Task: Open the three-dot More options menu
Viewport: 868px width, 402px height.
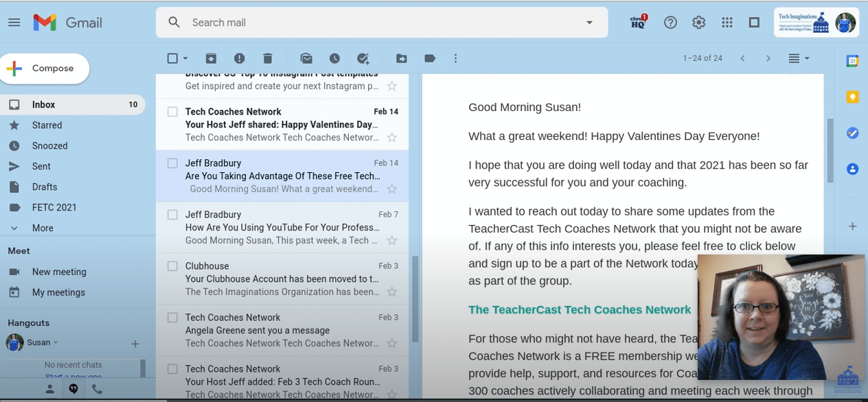Action: pos(455,58)
